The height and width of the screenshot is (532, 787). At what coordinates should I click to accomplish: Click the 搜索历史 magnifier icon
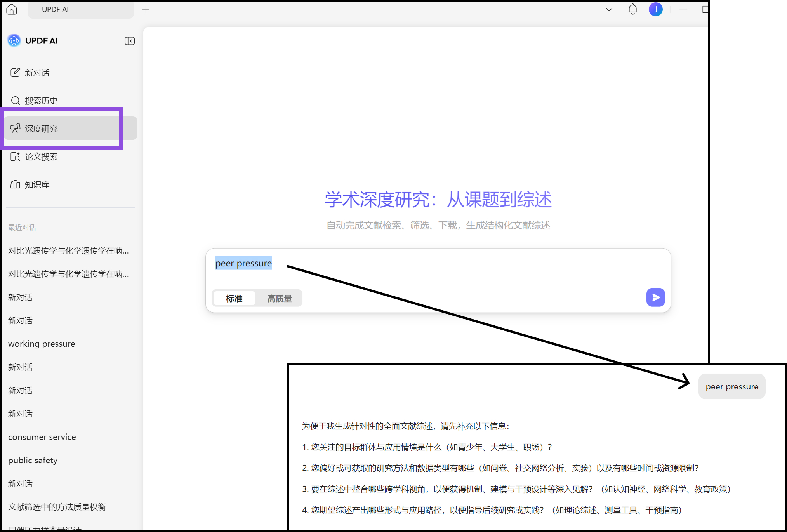click(x=15, y=101)
